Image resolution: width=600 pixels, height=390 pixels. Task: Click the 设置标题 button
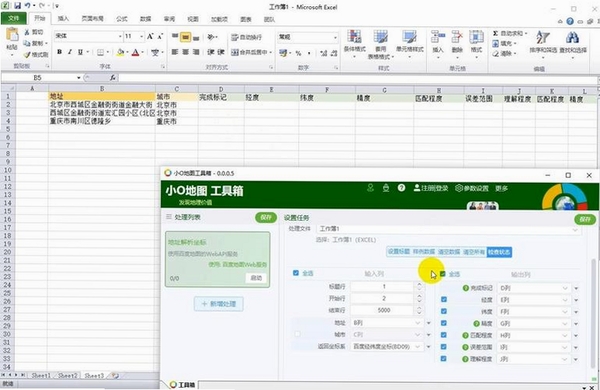coord(399,252)
